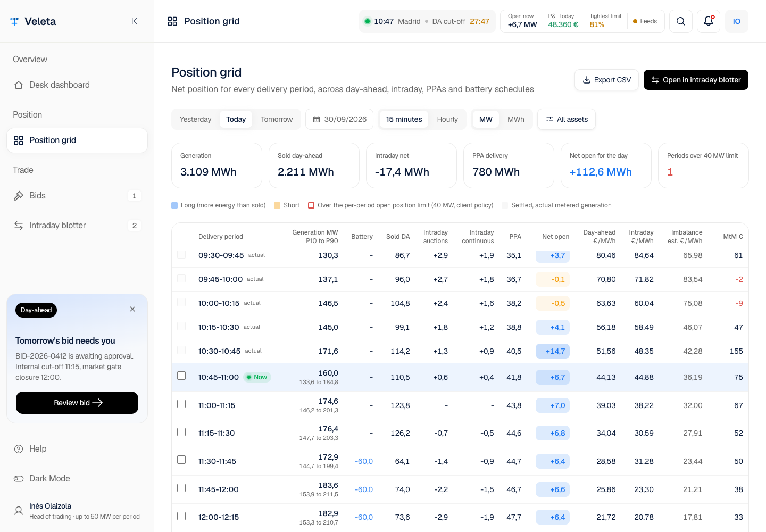Select 15 minutes granularity
Screen dimensions: 766x532
coord(404,119)
